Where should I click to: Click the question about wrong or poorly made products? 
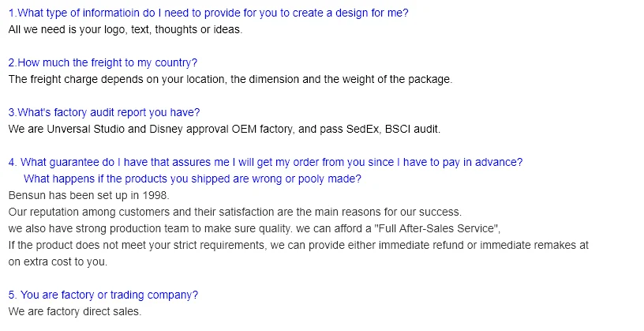pos(193,179)
